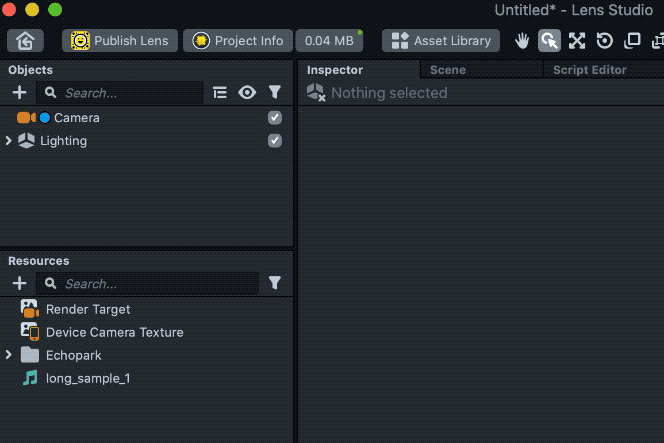Viewport: 664px width, 443px height.
Task: Activate the Select arrow tool
Action: tap(549, 41)
